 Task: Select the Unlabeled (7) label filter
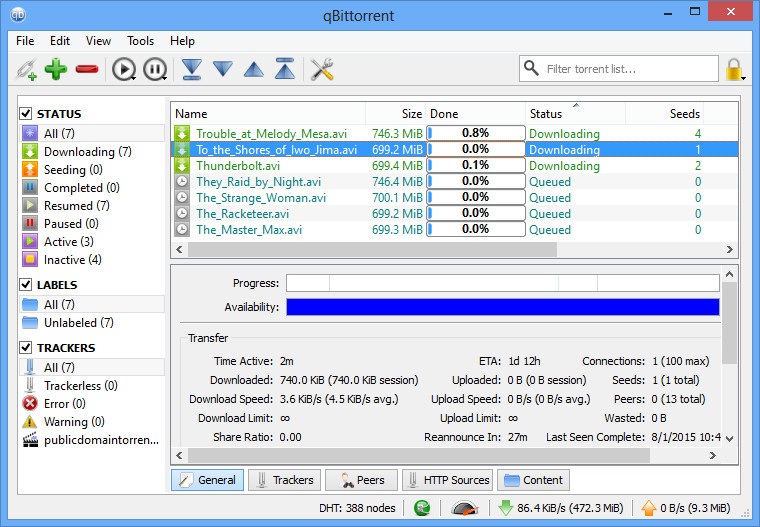pyautogui.click(x=78, y=323)
